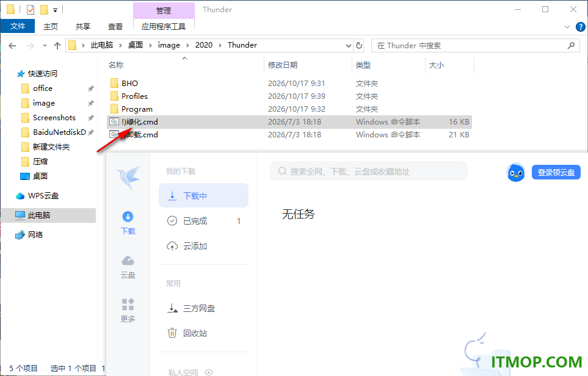Open the 应用程序工具 ribbon tab
This screenshot has width=588, height=376.
tap(164, 26)
